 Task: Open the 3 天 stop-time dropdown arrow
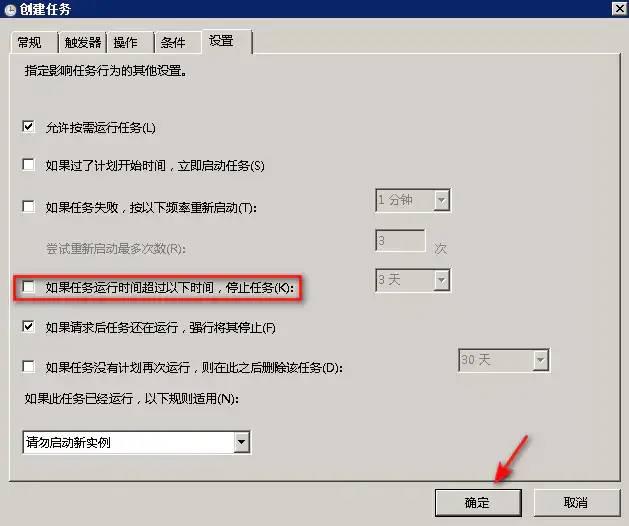tap(441, 280)
